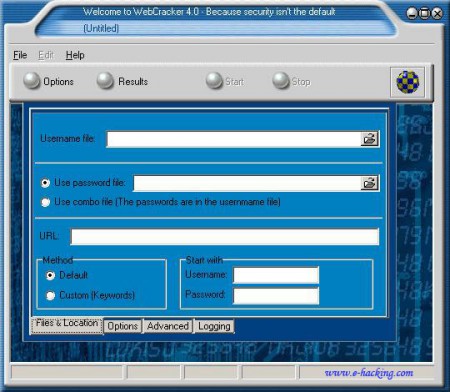This screenshot has width=450, height=392.
Task: Close the WebCracker window
Action: [x=437, y=14]
